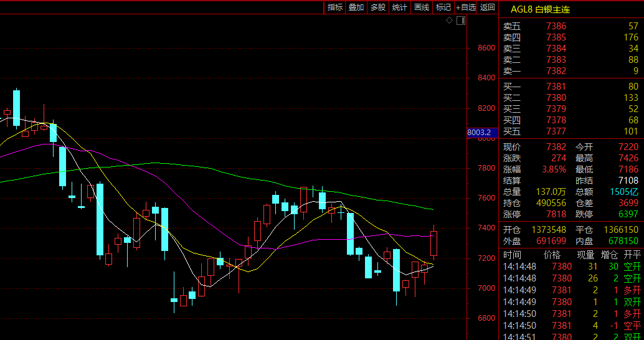Click the diamond marker icon above the chart
Viewport: 644px width, 340px height.
(449, 21)
